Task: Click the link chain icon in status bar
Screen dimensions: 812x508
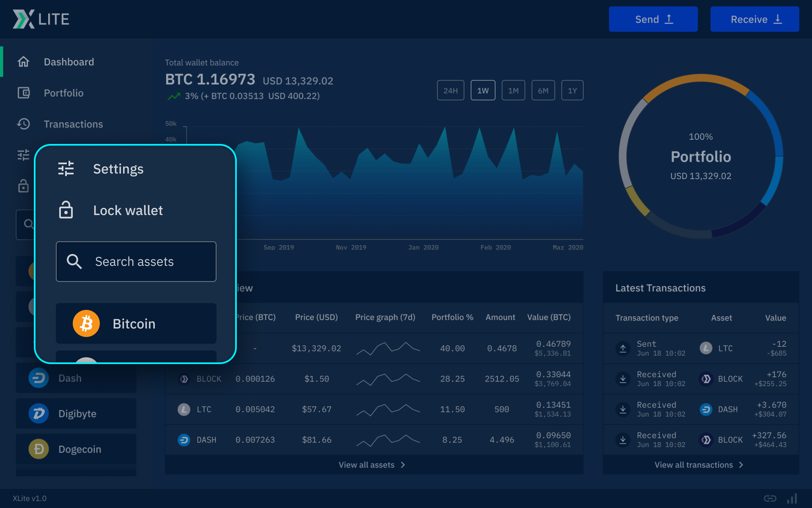Action: click(770, 498)
